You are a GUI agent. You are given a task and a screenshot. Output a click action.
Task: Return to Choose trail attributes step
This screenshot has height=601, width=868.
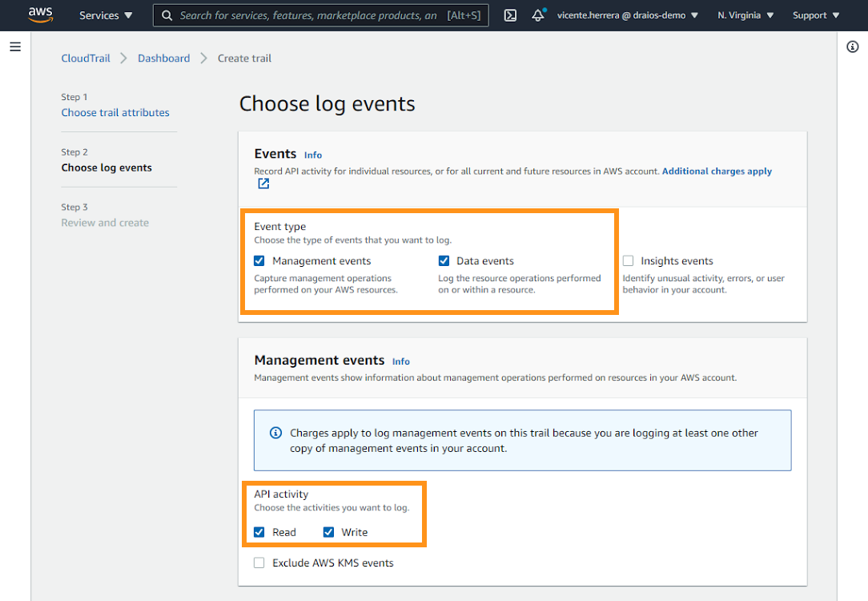[x=115, y=112]
